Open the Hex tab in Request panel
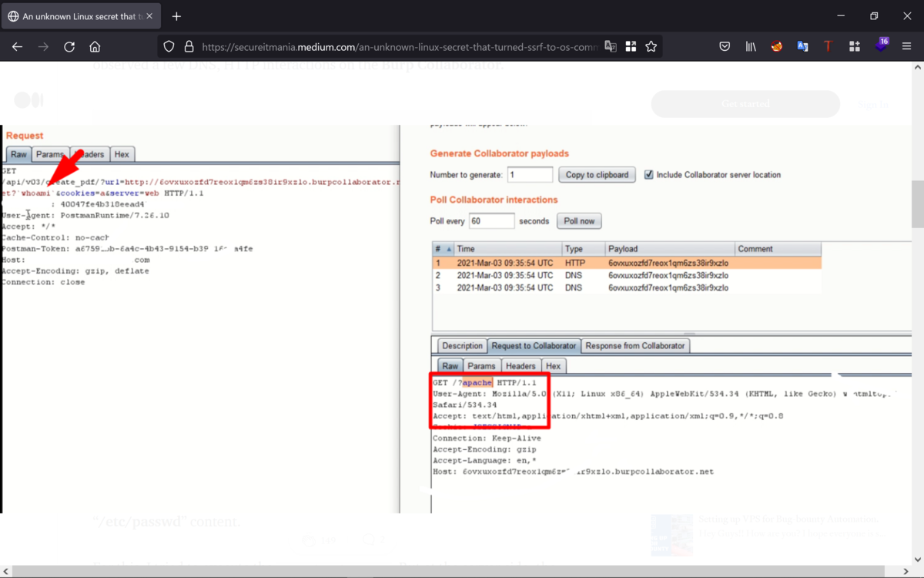Viewport: 924px width, 578px height. coord(122,154)
